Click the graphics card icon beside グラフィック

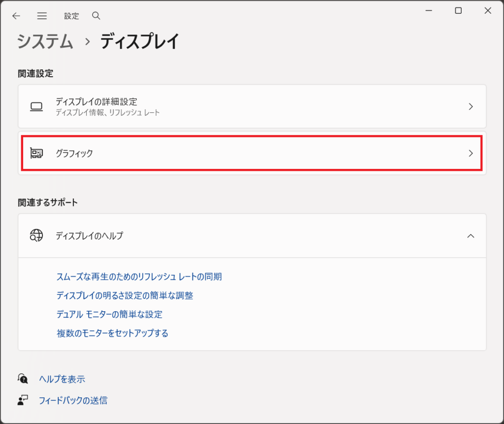pos(36,153)
